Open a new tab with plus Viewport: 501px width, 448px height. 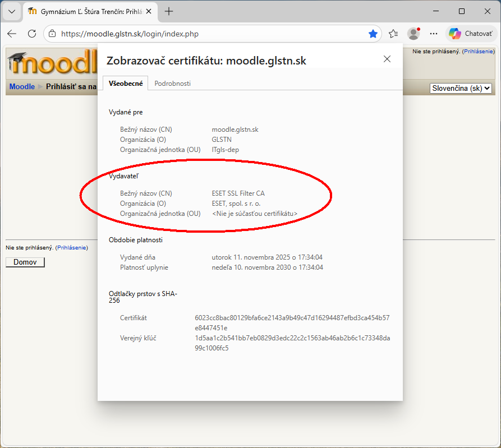(169, 11)
